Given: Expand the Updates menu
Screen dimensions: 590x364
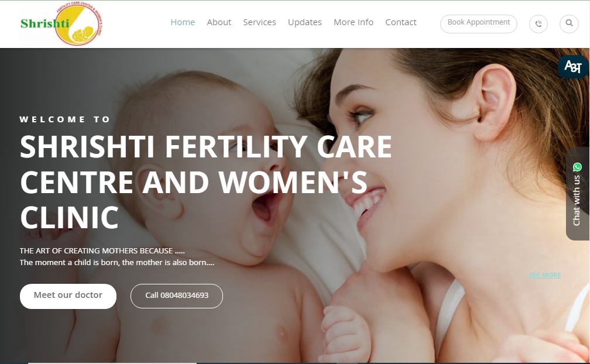Looking at the screenshot, I should pos(305,22).
